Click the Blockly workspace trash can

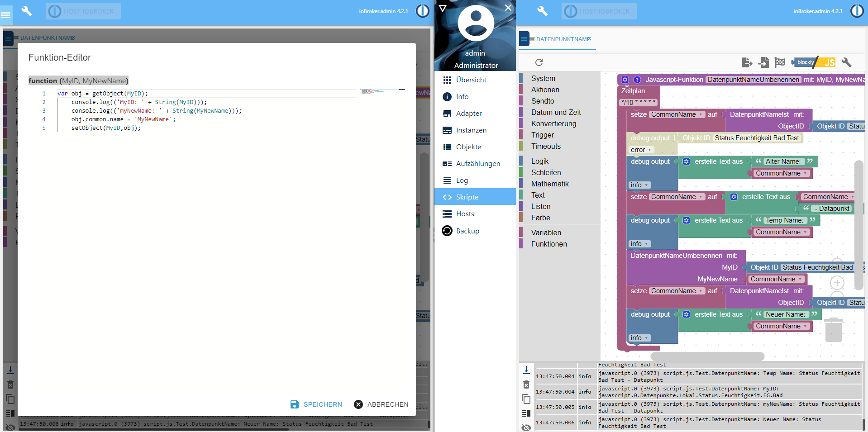(x=833, y=330)
